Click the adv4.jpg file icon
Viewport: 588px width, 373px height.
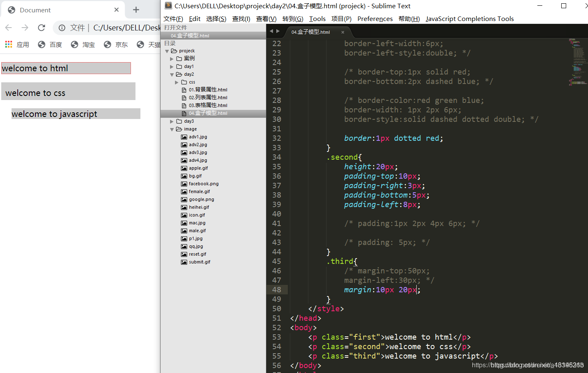pyautogui.click(x=184, y=161)
